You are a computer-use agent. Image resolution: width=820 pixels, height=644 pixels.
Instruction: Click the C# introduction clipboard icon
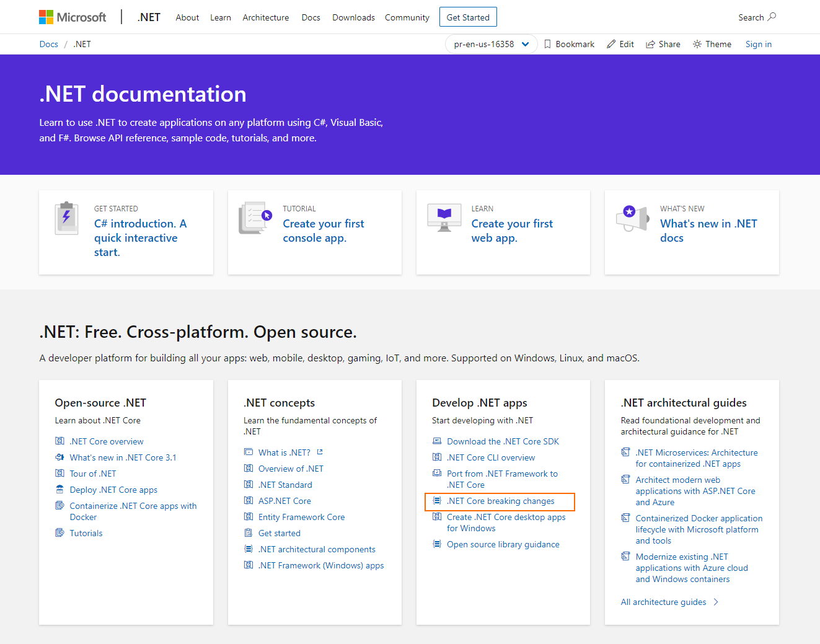[x=67, y=218]
